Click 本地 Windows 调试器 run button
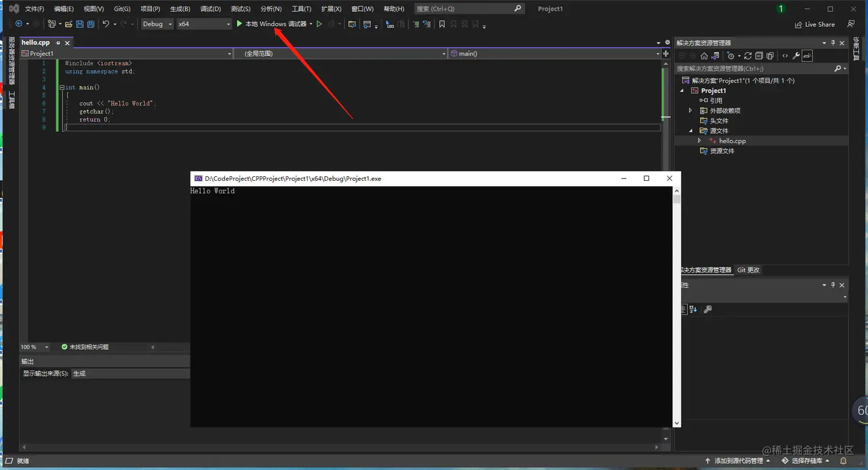This screenshot has width=868, height=470. 275,24
